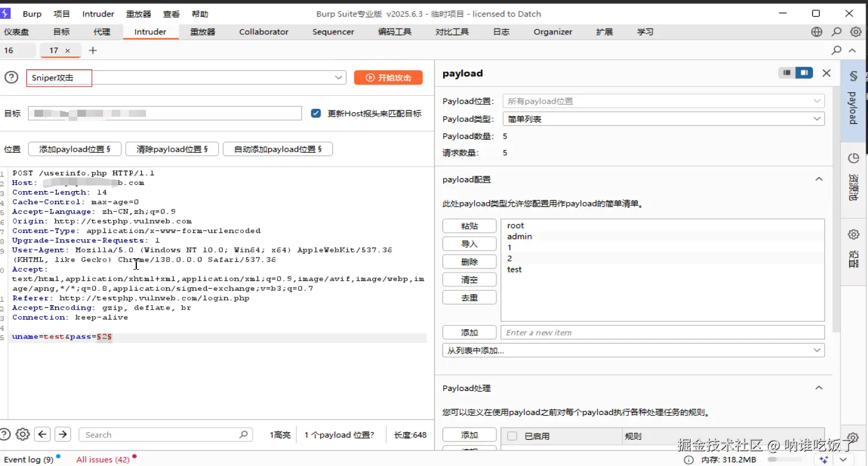Collapse the tab bar with the up chevron
Viewport: 868px width, 466px height.
852,50
